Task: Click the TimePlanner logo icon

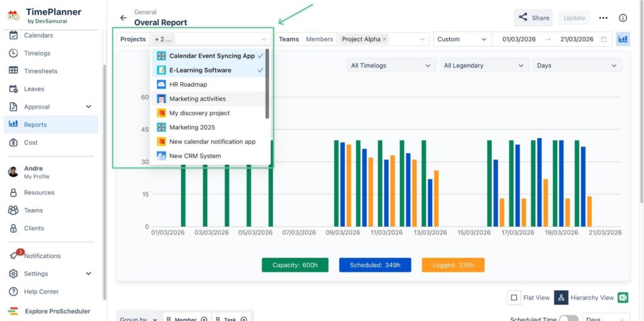Action: click(x=14, y=16)
